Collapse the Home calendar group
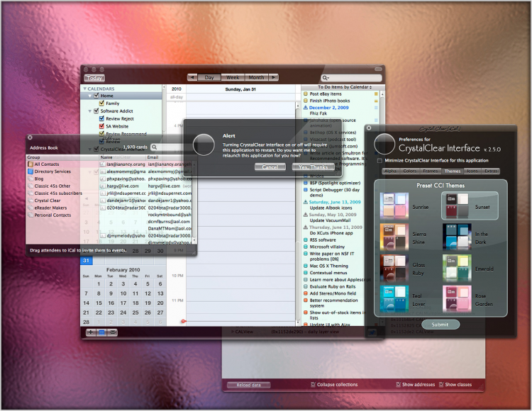This screenshot has width=532, height=411. click(90, 96)
